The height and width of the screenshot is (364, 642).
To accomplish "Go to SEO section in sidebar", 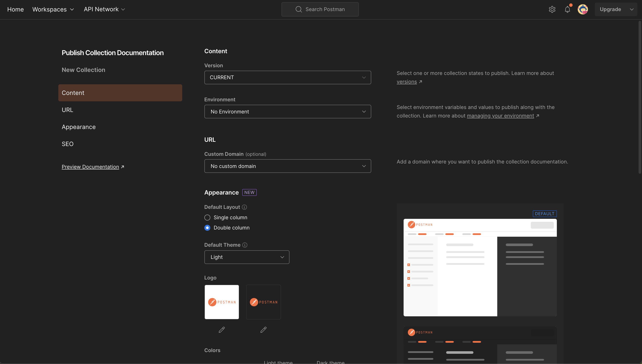I will coord(67,144).
